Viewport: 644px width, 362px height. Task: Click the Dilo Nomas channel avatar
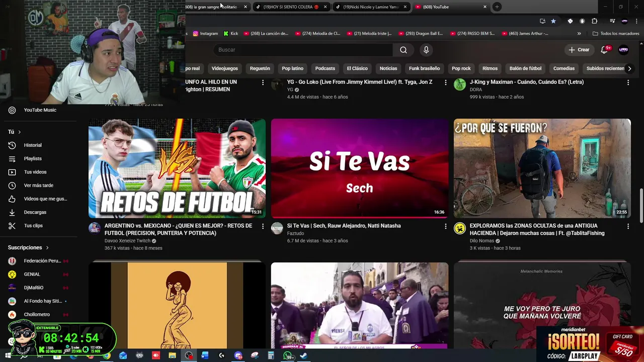[x=460, y=228]
